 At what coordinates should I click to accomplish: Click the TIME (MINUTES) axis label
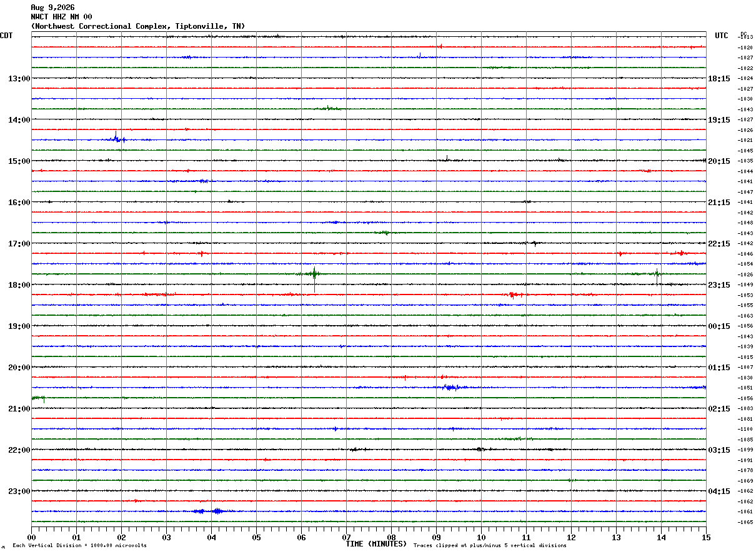click(376, 544)
